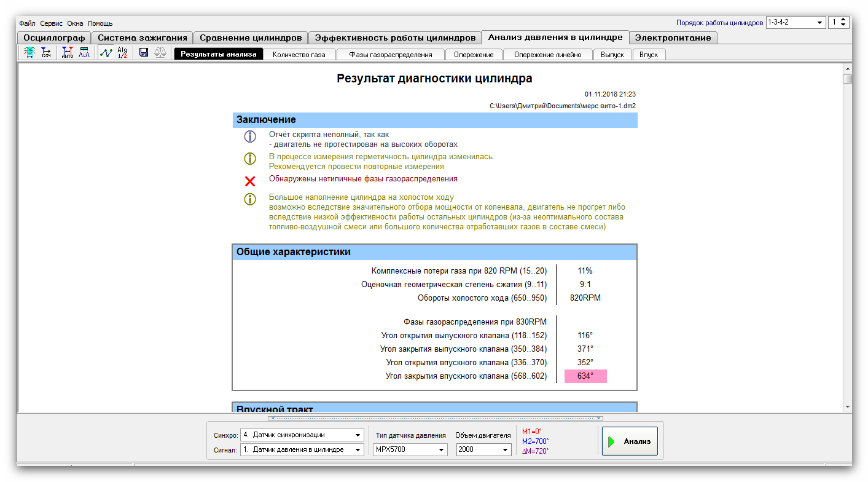Click the text 'Обнаружены нетипичные фазы газораспределения'
The width and height of the screenshot is (868, 482).
(363, 179)
